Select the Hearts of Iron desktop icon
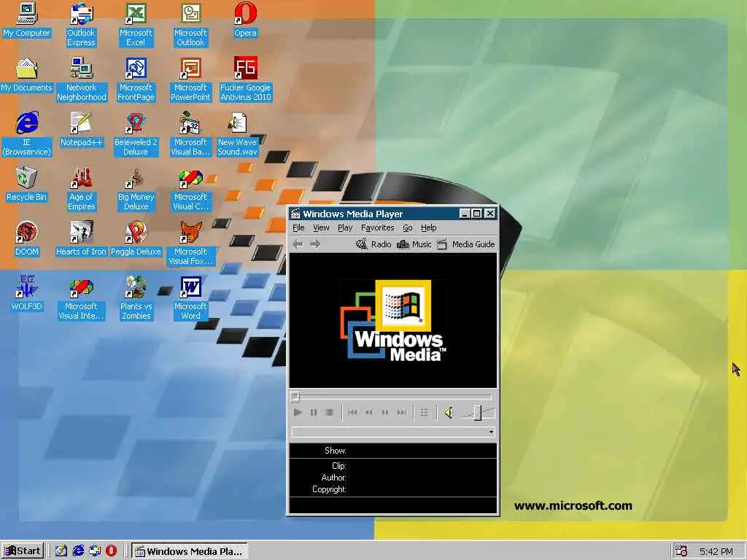Viewport: 747px width, 560px height. click(x=81, y=239)
